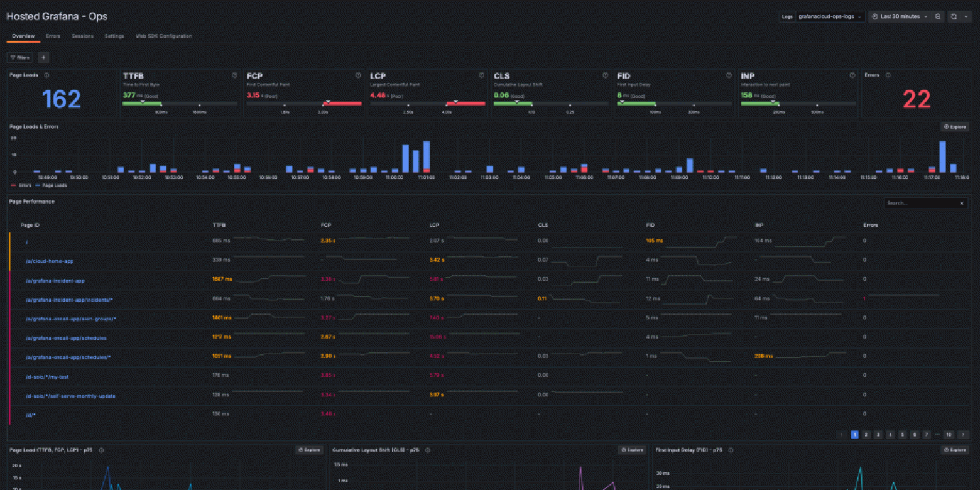Click the Page Load p75 panel info icon

[102, 450]
